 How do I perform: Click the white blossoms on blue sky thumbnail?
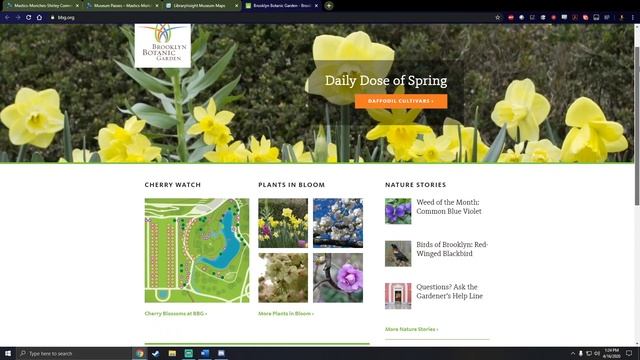[x=338, y=223]
